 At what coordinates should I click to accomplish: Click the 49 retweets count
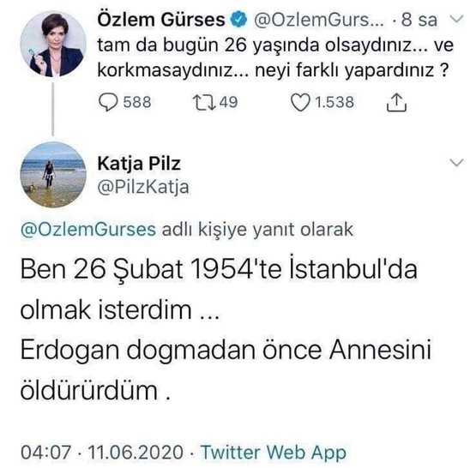pyautogui.click(x=228, y=102)
